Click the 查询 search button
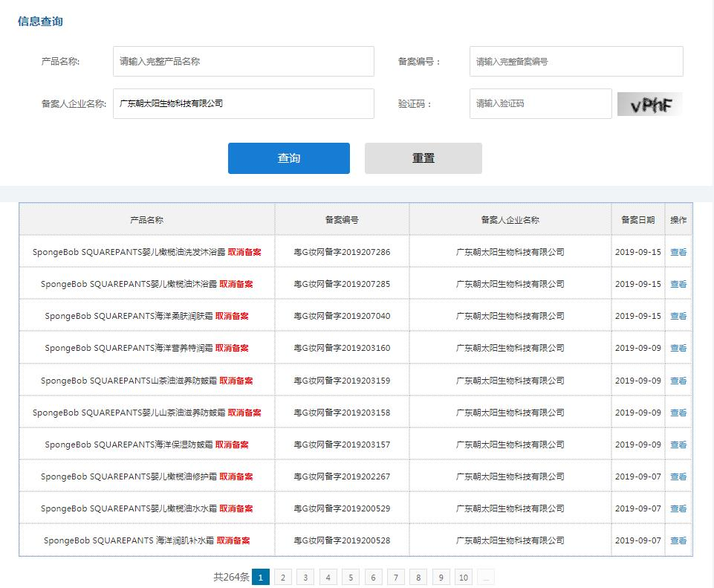Viewport: 714px width, 588px height. (288, 158)
